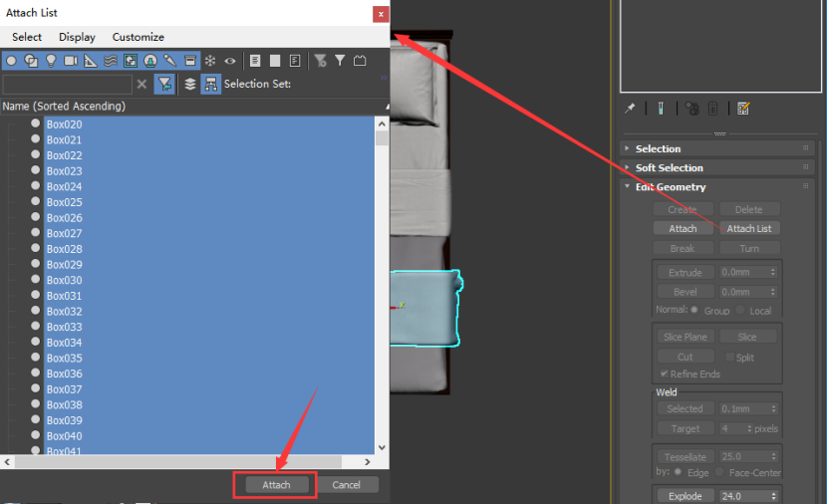Screen dimensions: 828x504
Task: Toggle Display Space Warps wavy icon
Action: click(111, 61)
